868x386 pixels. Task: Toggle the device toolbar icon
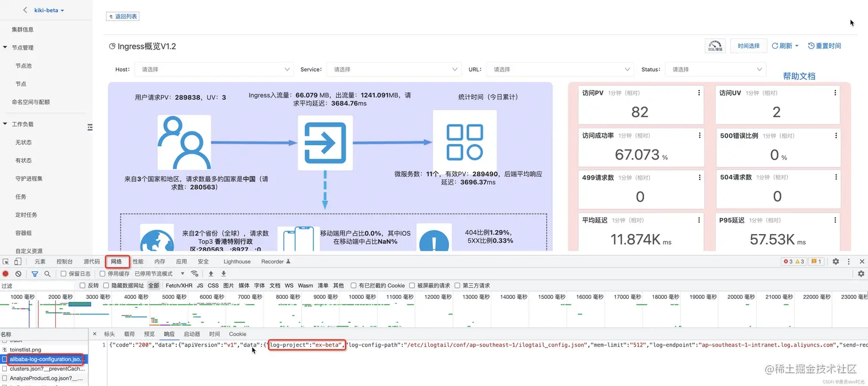tap(17, 262)
